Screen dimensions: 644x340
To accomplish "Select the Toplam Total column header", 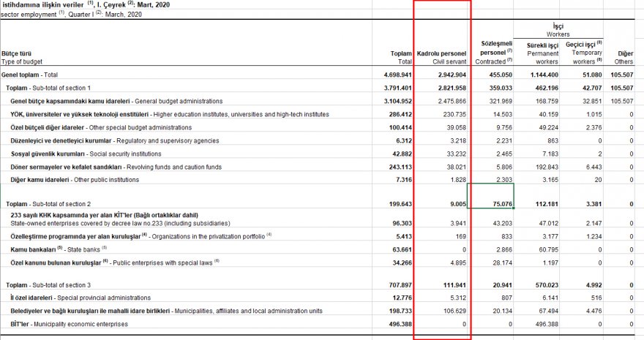I will (x=400, y=58).
